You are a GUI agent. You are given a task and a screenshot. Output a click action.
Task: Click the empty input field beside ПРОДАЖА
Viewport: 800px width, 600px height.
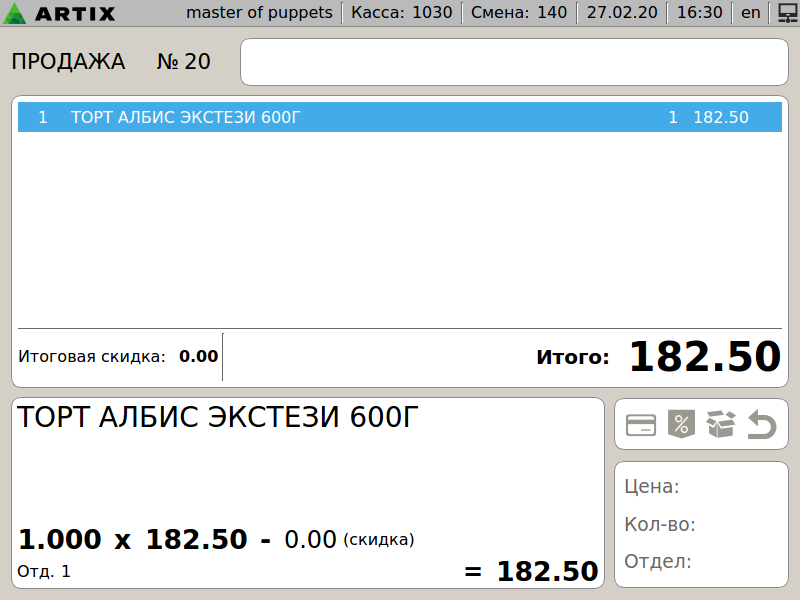point(514,62)
